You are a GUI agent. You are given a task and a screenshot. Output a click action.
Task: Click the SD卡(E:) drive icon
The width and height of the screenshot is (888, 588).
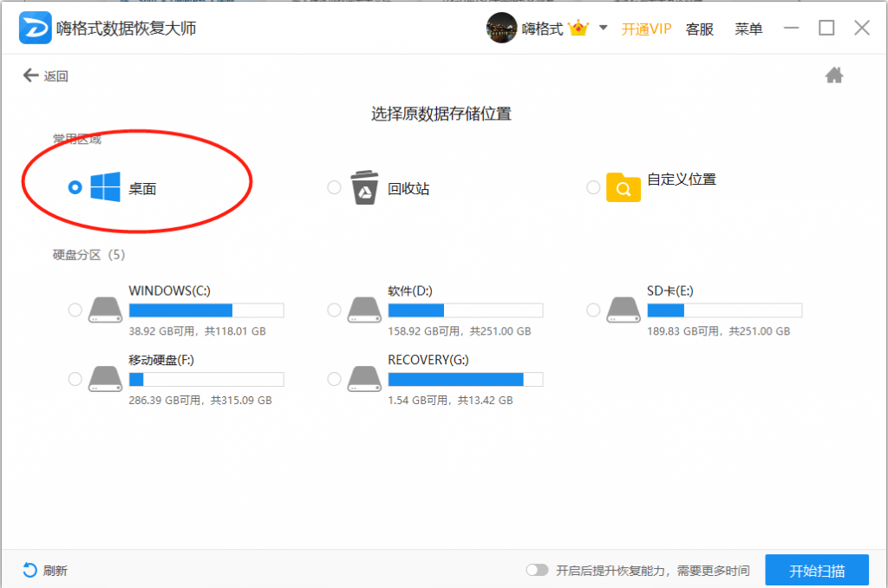(x=624, y=310)
